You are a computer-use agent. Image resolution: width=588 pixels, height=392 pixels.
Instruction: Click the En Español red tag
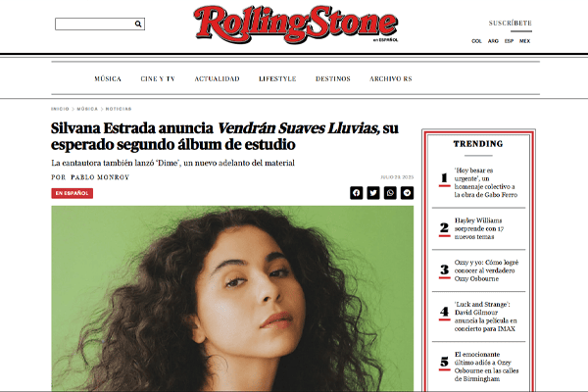(x=72, y=193)
